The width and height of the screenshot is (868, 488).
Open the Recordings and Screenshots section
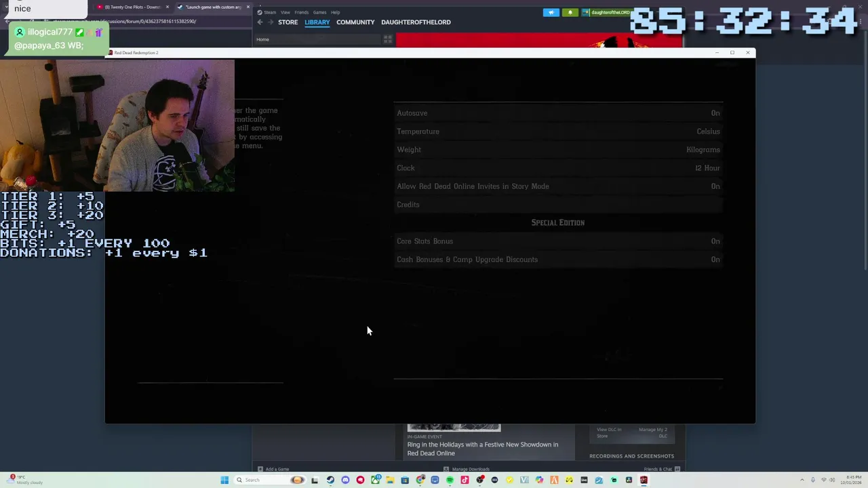click(x=631, y=456)
